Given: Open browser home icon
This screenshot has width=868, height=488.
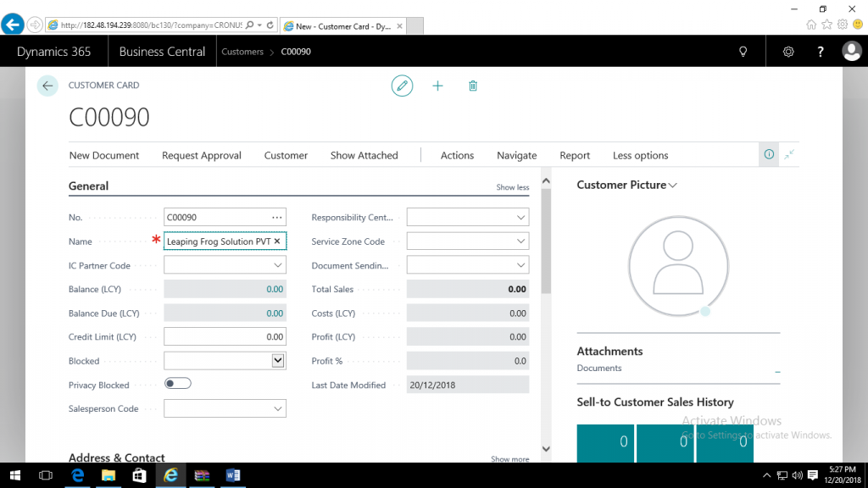Looking at the screenshot, I should pos(811,25).
